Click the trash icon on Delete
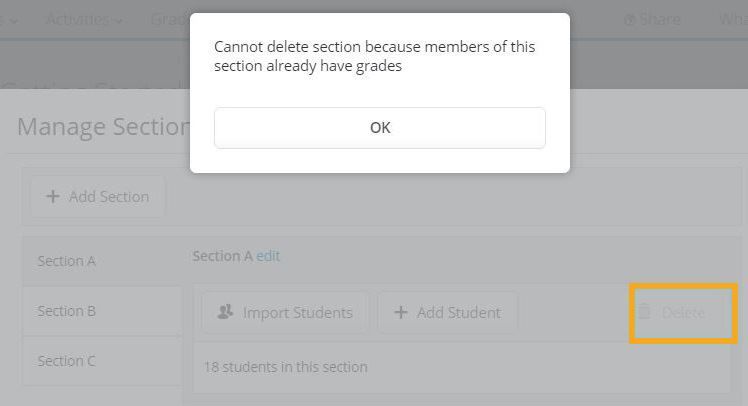Screen dimensions: 748x406 (x=645, y=312)
